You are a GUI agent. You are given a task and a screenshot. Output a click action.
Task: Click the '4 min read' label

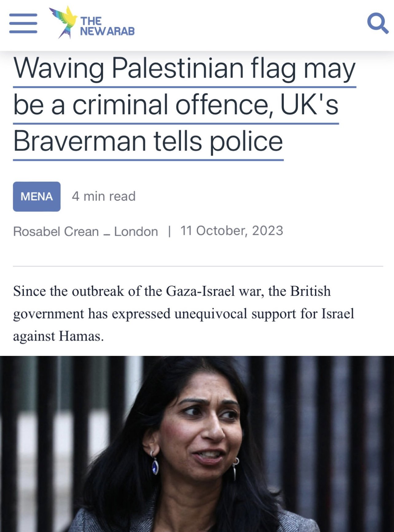click(x=104, y=196)
